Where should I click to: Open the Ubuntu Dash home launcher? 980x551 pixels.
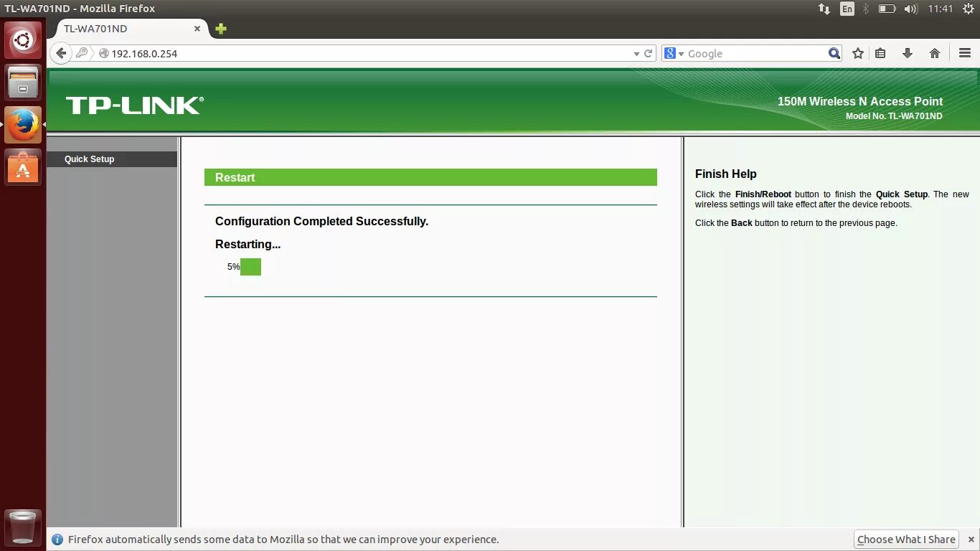coord(23,40)
